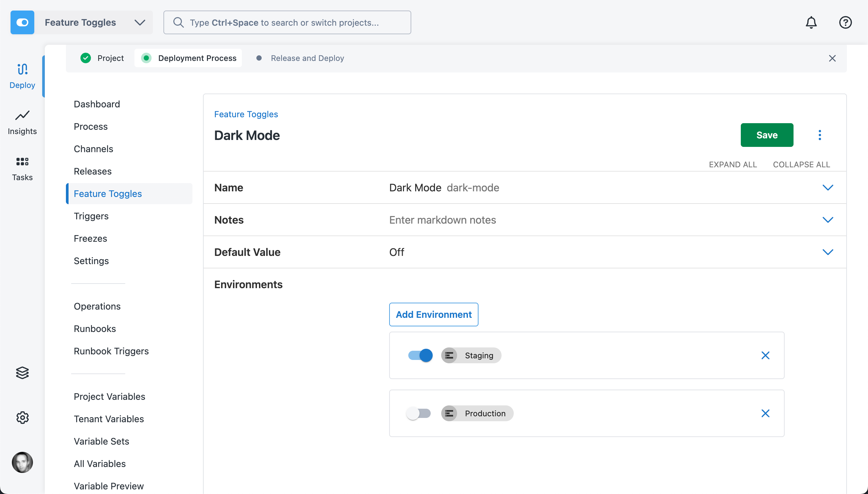The width and height of the screenshot is (868, 494).
Task: Open Variable Sets menu item
Action: [x=101, y=441]
